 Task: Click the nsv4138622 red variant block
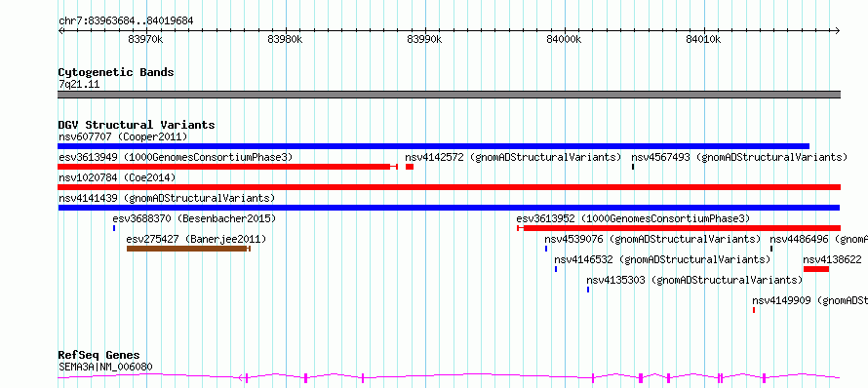[816, 269]
